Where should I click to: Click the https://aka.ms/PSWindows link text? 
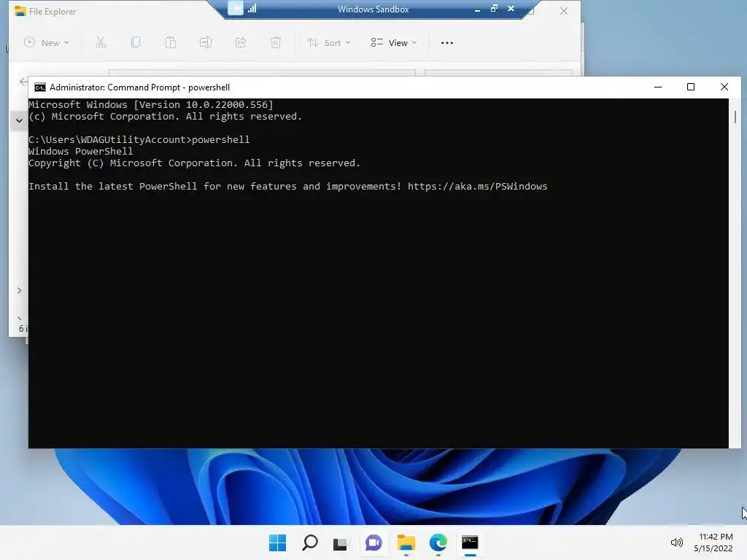[x=477, y=186]
